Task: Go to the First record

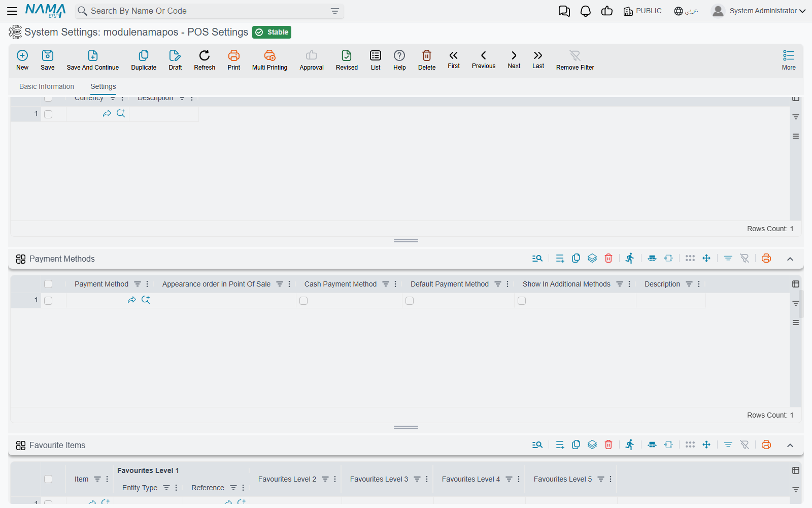Action: click(454, 59)
